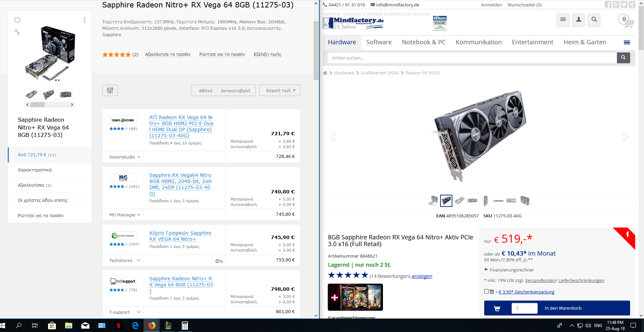
Task: Open Windows action center notifications
Action: pyautogui.click(x=633, y=326)
